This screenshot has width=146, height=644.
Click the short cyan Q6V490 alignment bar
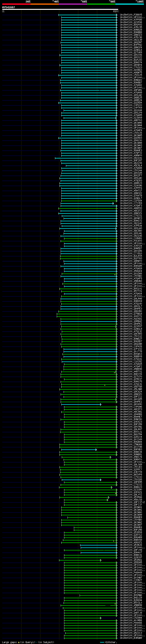81,405
